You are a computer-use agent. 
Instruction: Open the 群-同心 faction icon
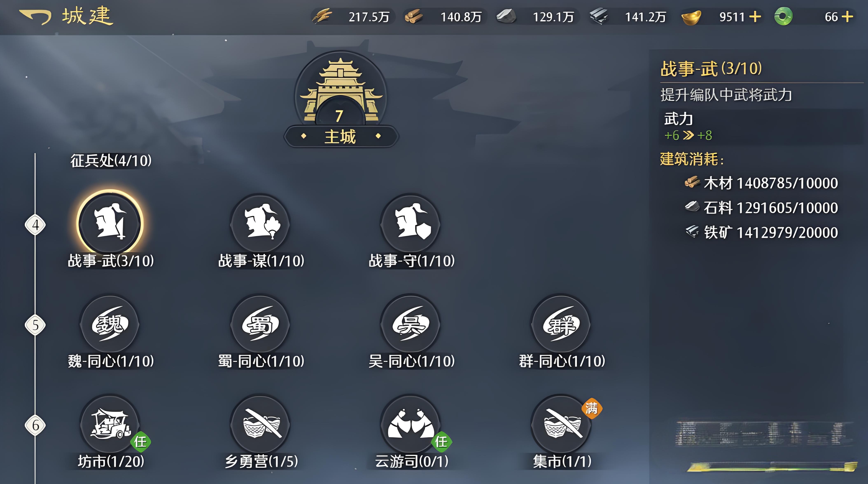click(x=561, y=324)
